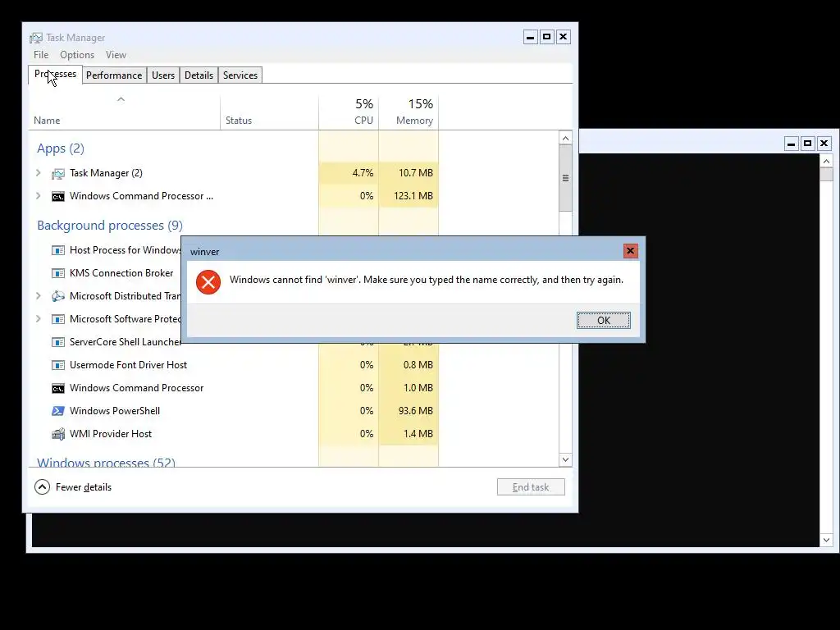Click the Fewer details collapse arrow icon
This screenshot has height=630, width=840.
pyautogui.click(x=43, y=487)
